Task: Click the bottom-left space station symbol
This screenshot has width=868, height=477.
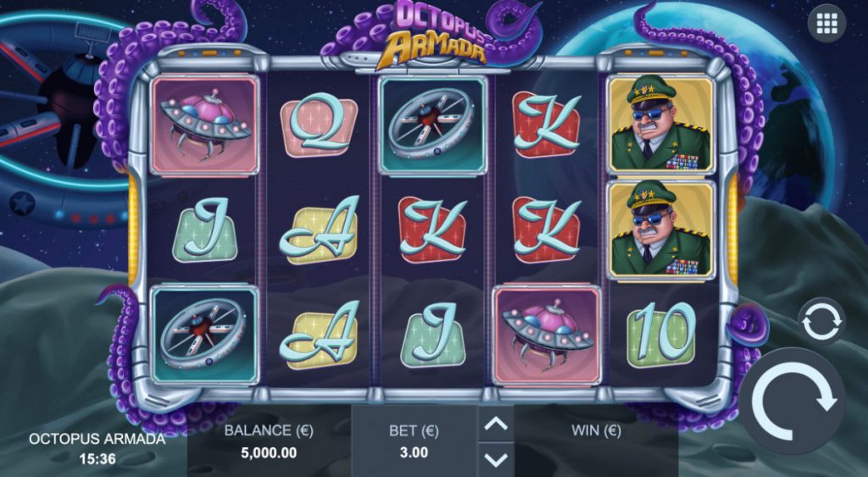Action: click(x=205, y=334)
